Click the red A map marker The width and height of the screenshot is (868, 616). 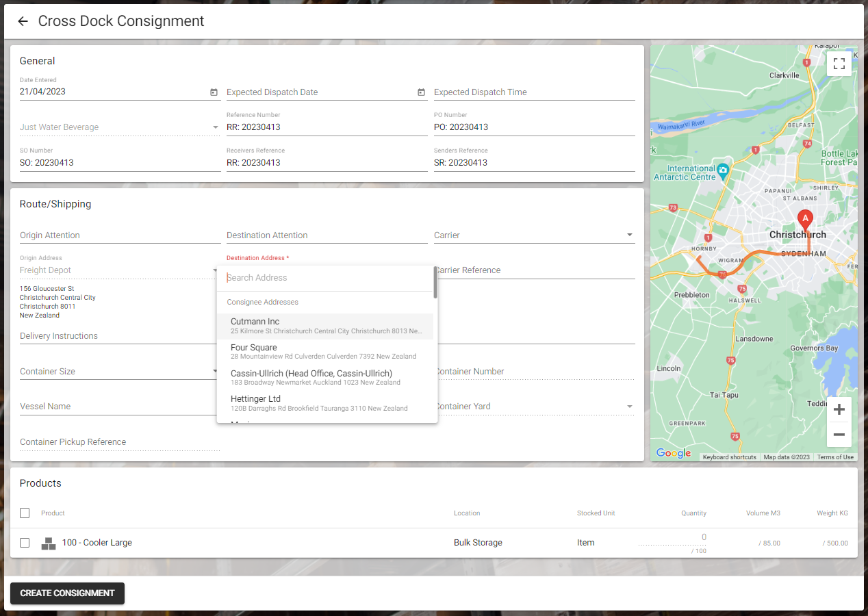coord(805,221)
